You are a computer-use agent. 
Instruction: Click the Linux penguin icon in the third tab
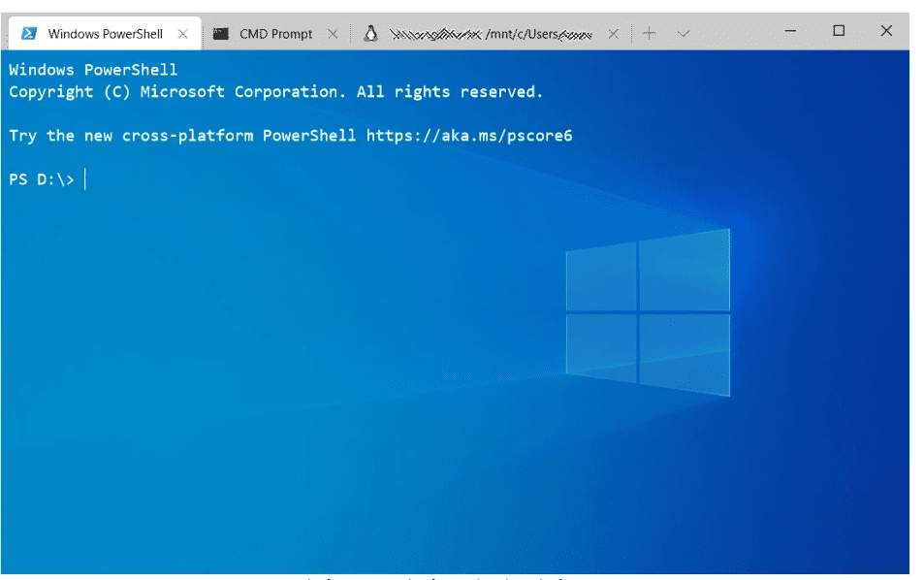point(369,34)
